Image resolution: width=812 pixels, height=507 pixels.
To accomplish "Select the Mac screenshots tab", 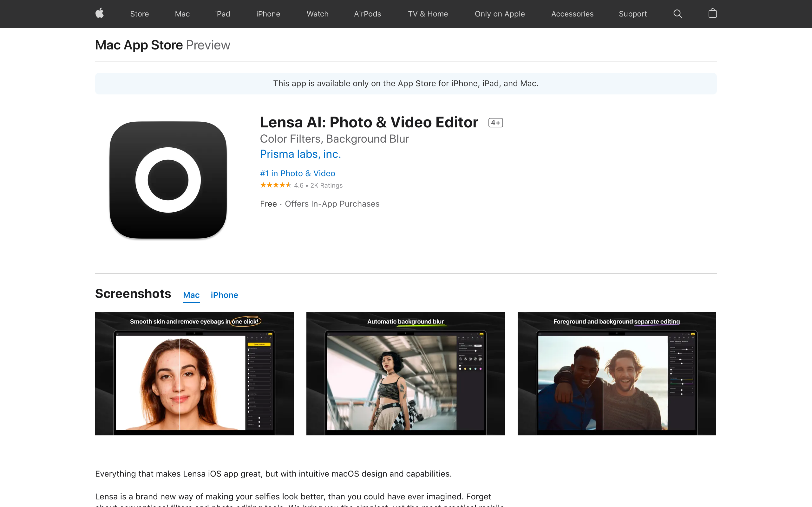I will point(191,295).
